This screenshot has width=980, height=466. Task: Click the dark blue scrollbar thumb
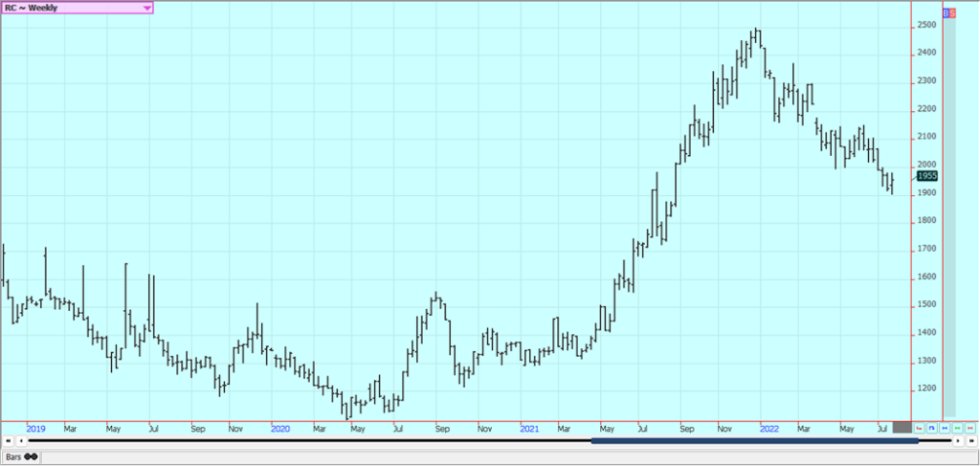[x=754, y=441]
